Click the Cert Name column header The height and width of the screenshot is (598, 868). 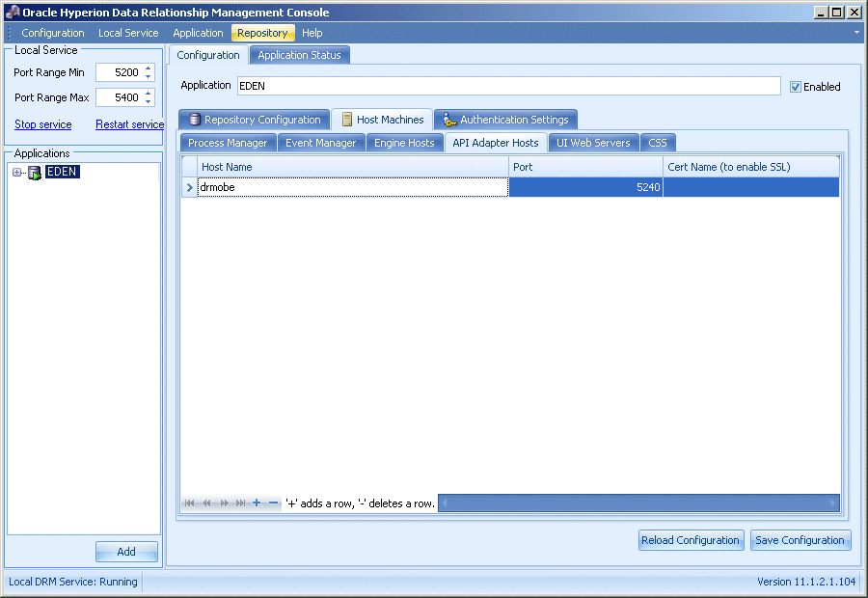[751, 167]
